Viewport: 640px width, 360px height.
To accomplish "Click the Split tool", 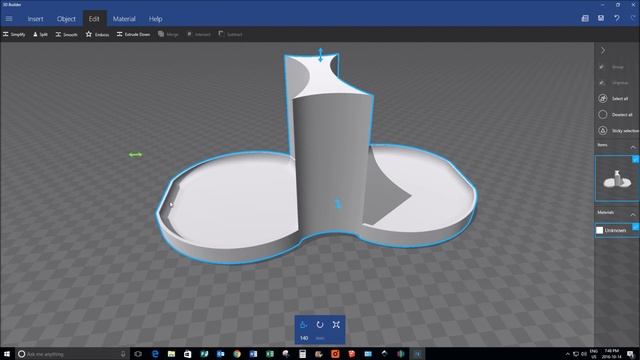I will pyautogui.click(x=40, y=35).
